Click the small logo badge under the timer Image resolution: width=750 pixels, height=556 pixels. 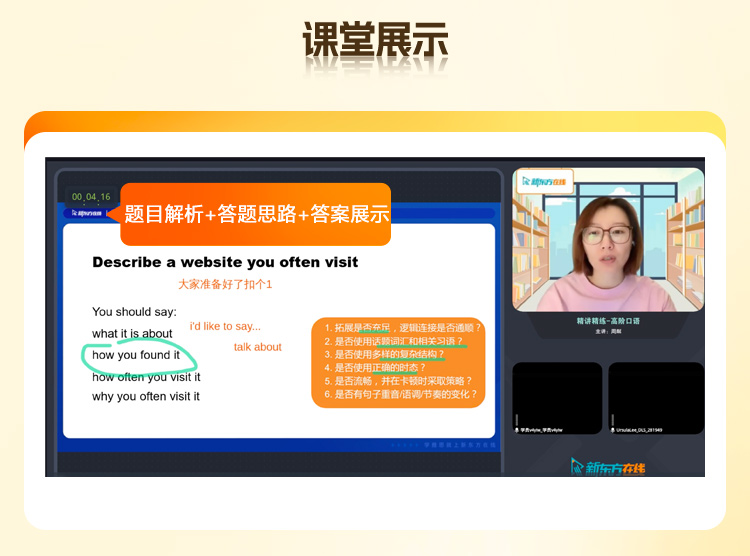pos(84,213)
